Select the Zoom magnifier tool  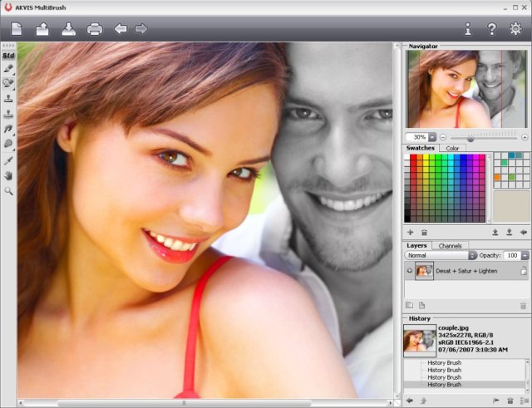pyautogui.click(x=8, y=190)
